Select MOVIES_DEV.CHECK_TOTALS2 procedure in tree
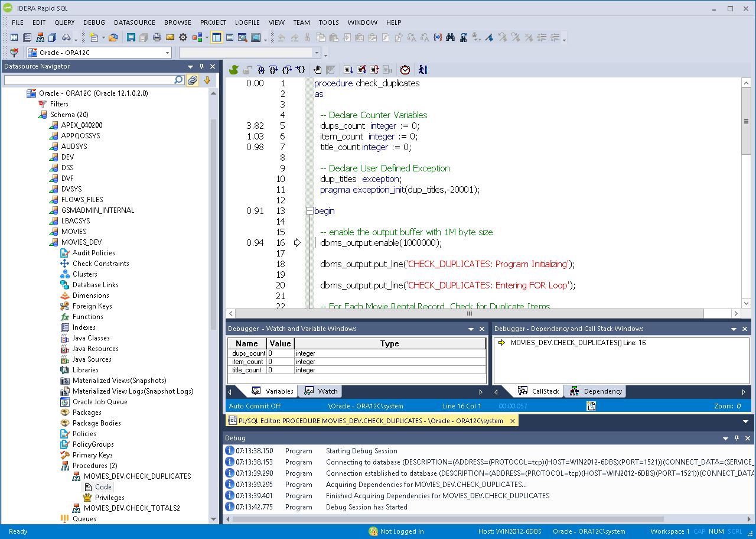756x539 pixels. (132, 508)
